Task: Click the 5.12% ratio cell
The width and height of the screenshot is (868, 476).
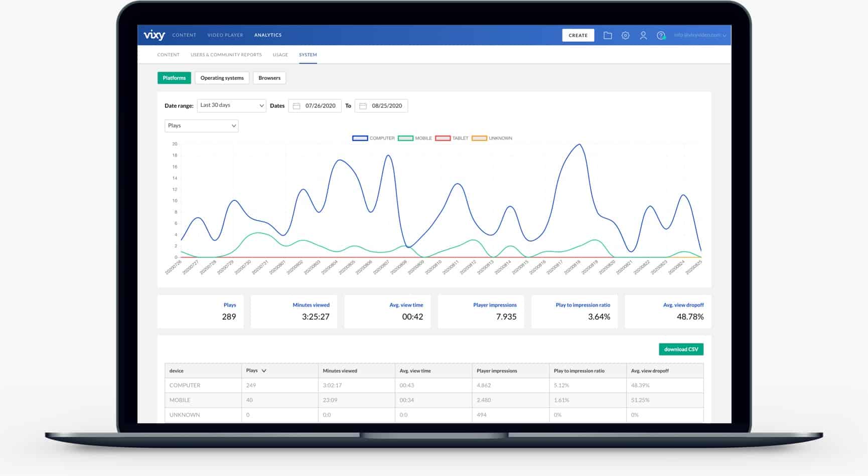Action: point(588,385)
